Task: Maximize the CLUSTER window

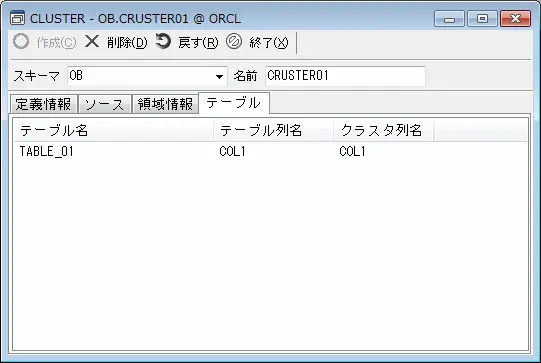Action: click(x=482, y=19)
